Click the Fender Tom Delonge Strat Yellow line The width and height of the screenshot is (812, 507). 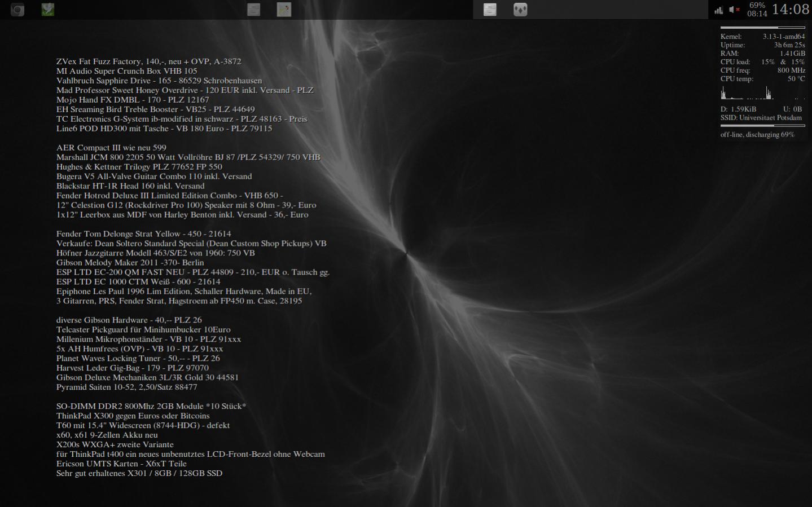click(144, 234)
